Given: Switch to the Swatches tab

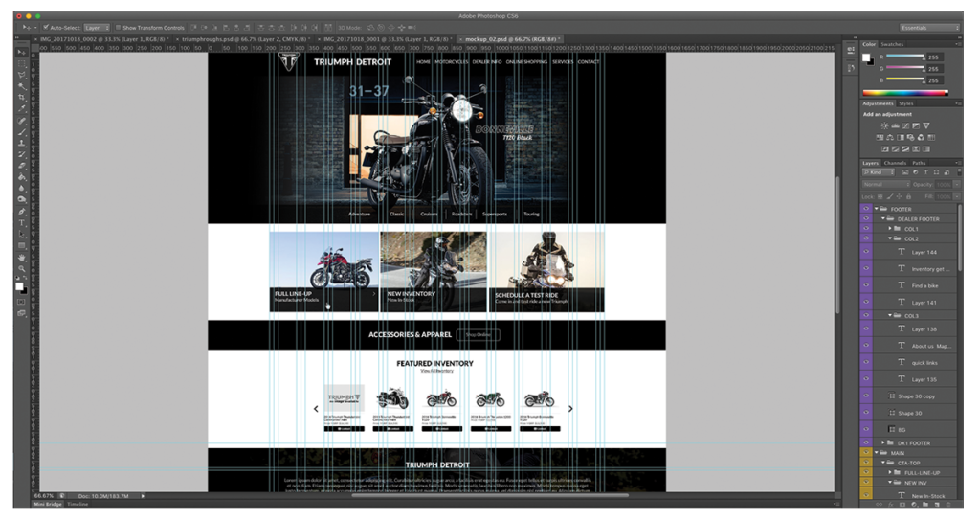Looking at the screenshot, I should click(x=892, y=44).
